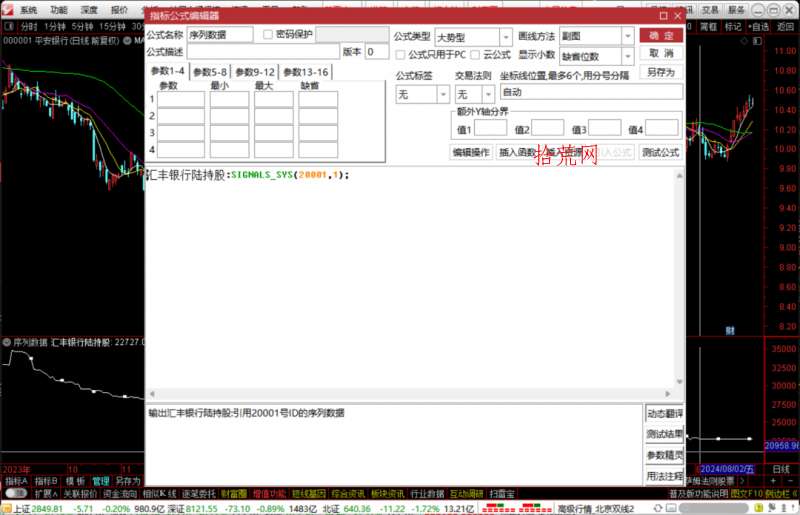Switch to the 参数9-12 tab
This screenshot has width=800, height=515.
click(x=255, y=72)
